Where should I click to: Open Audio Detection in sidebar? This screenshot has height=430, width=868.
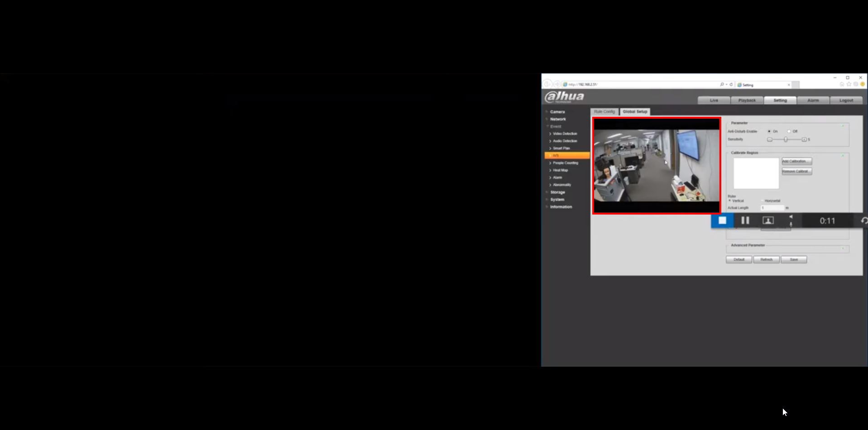coord(565,141)
